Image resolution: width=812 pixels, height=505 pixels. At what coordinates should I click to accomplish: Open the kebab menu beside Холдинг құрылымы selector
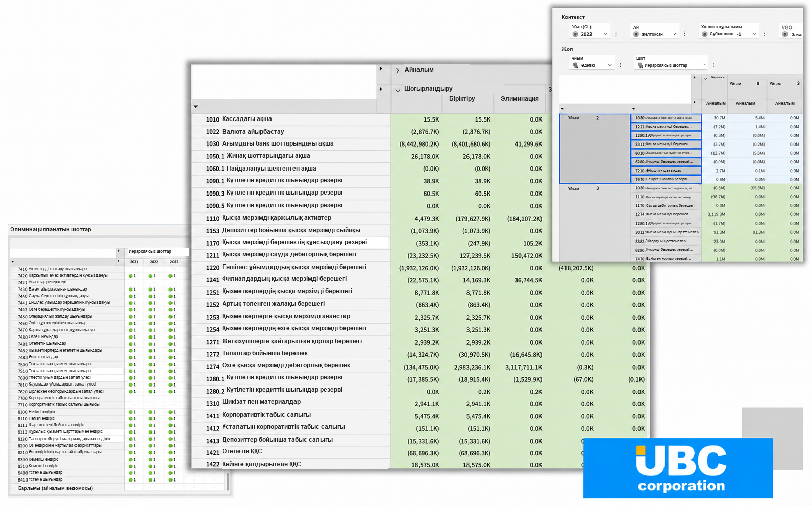coord(765,34)
